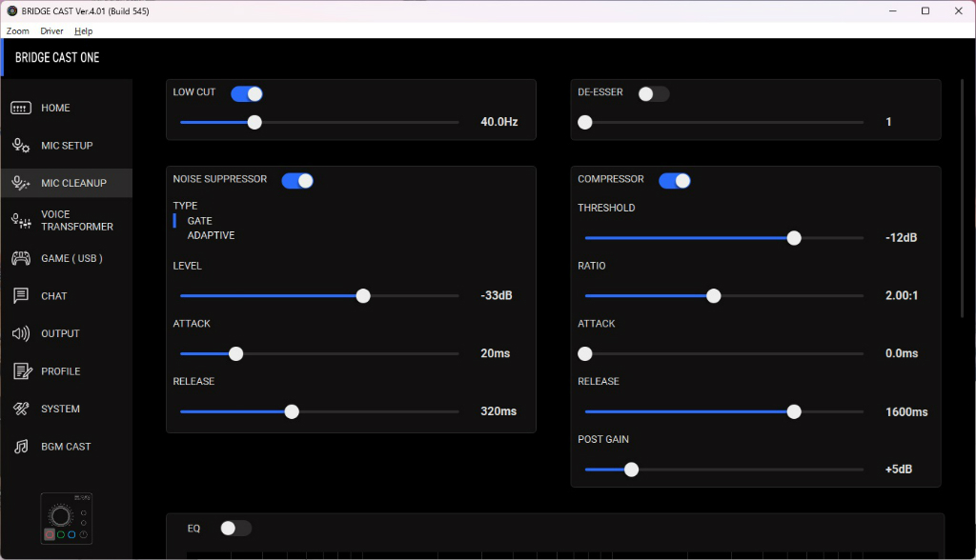
Task: Click the +5dB post gain value
Action: click(x=898, y=470)
